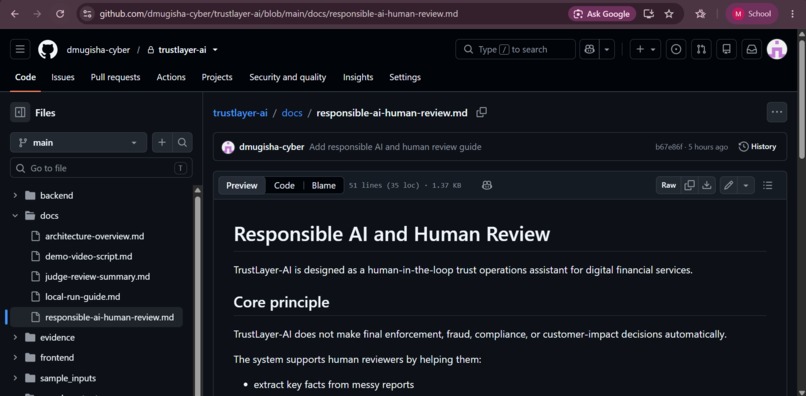The height and width of the screenshot is (396, 806).
Task: Collapse the docs folder
Action: (15, 216)
